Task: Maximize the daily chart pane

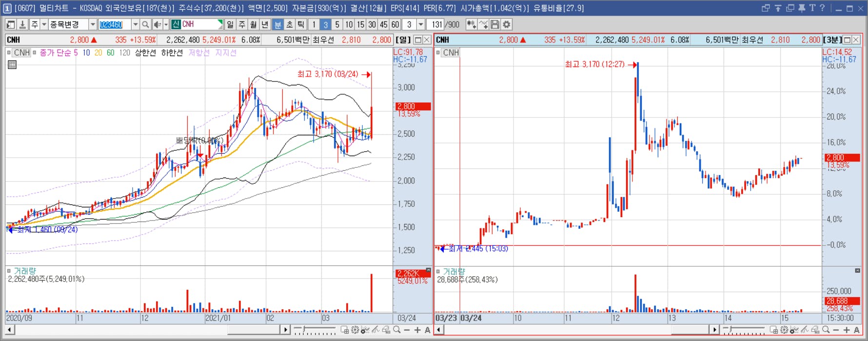Action: (418, 40)
